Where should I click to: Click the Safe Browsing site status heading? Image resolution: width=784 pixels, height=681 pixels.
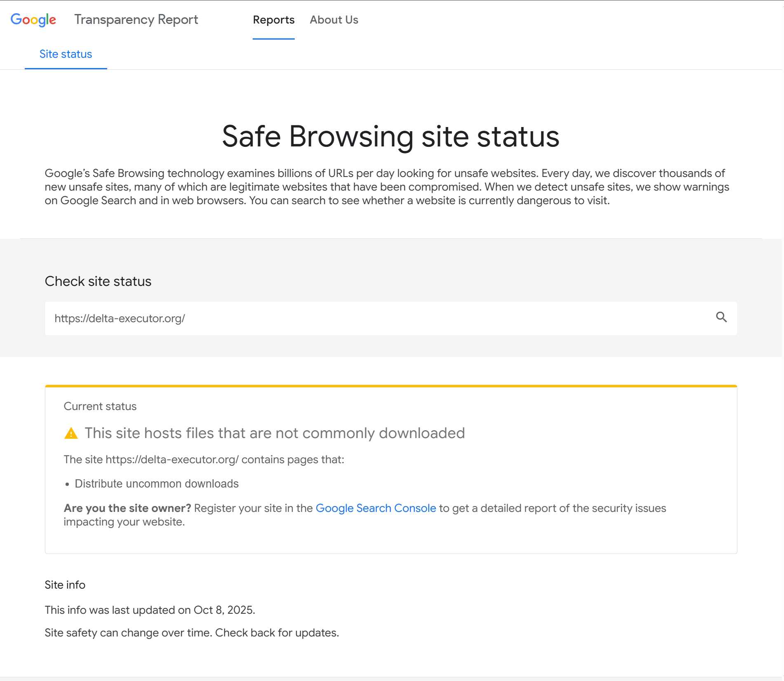tap(390, 137)
